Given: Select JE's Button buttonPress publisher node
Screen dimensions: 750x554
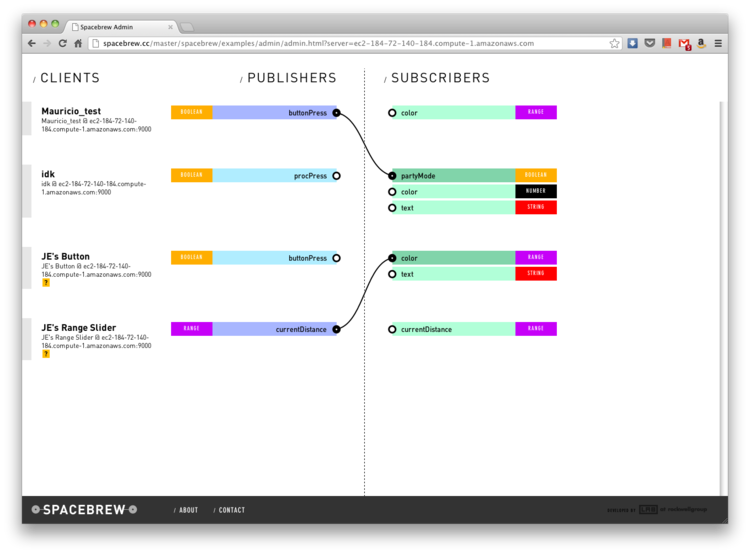Looking at the screenshot, I should click(336, 258).
